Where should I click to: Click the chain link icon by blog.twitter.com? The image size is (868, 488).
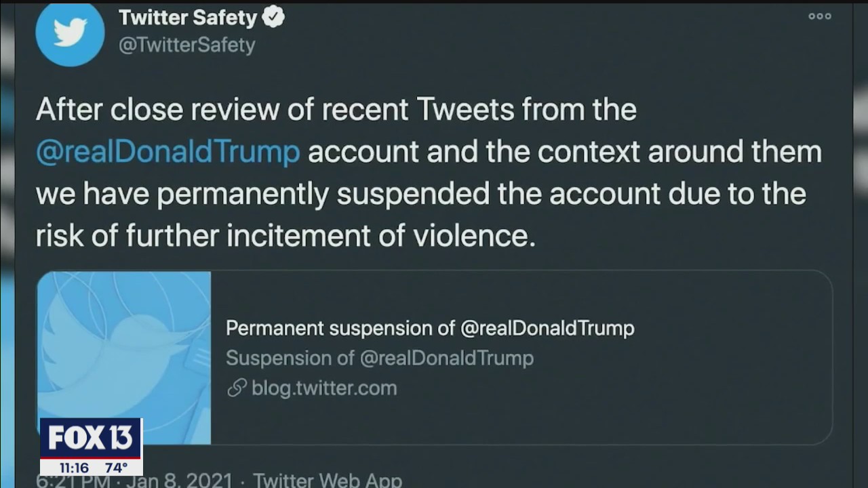point(236,388)
